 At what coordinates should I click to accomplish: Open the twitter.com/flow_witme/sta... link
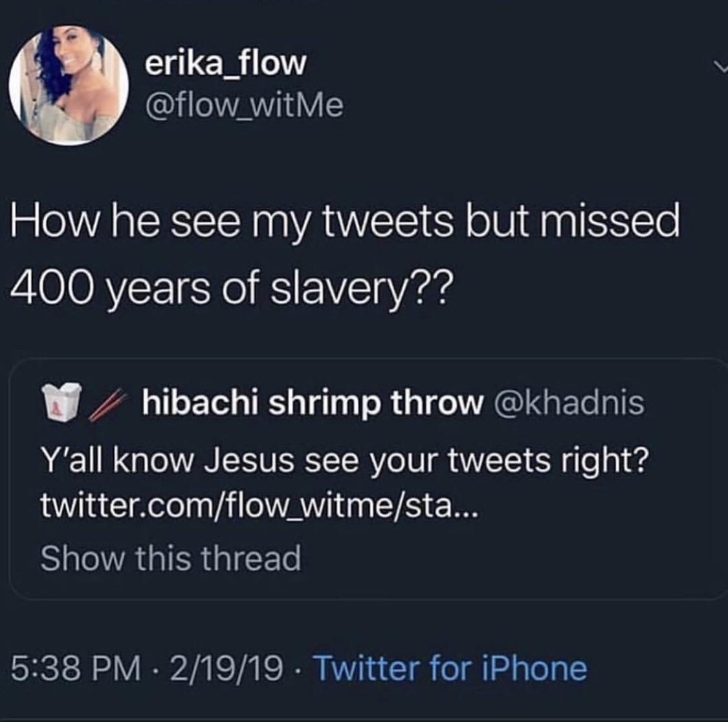(x=259, y=506)
